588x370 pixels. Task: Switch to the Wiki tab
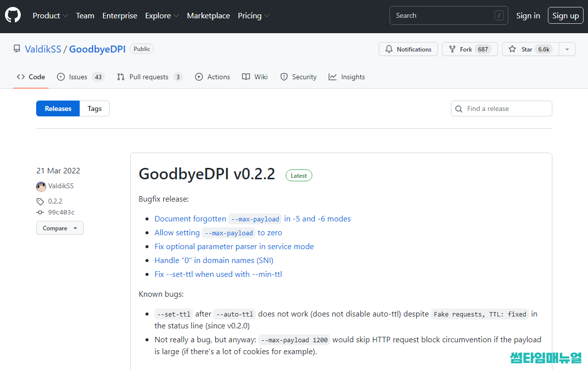[254, 77]
